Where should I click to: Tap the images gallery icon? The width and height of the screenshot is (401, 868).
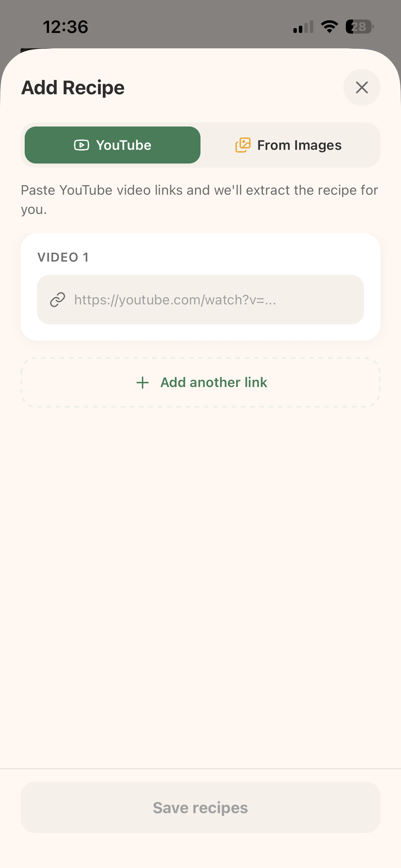[x=243, y=145]
